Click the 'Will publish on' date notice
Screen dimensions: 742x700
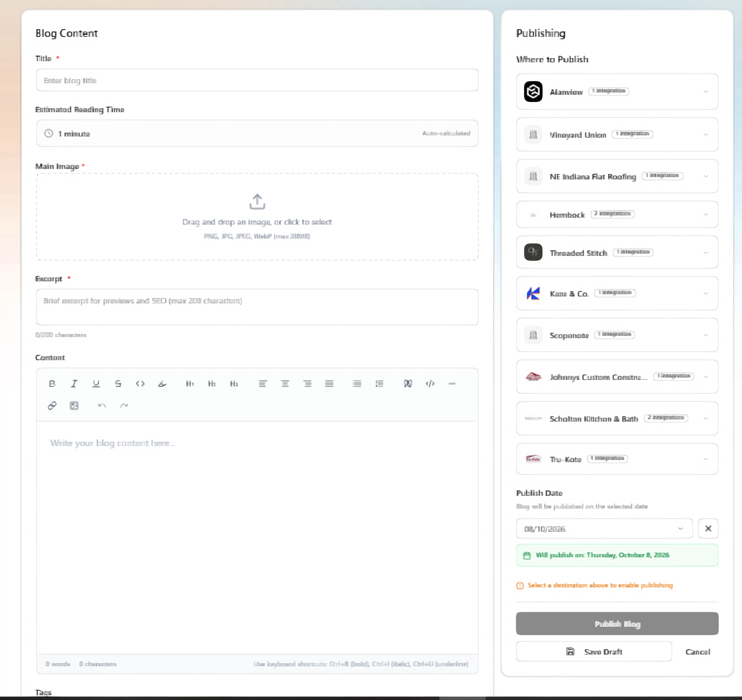tap(617, 555)
